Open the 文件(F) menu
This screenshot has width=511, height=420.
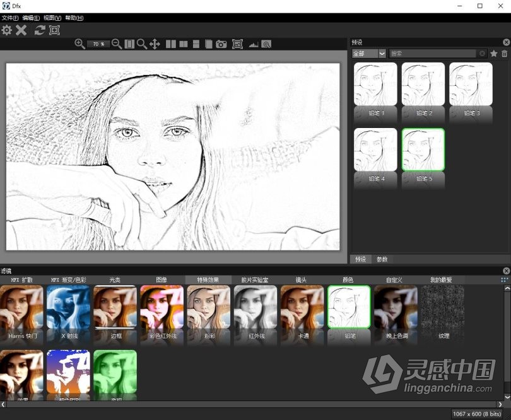click(10, 18)
